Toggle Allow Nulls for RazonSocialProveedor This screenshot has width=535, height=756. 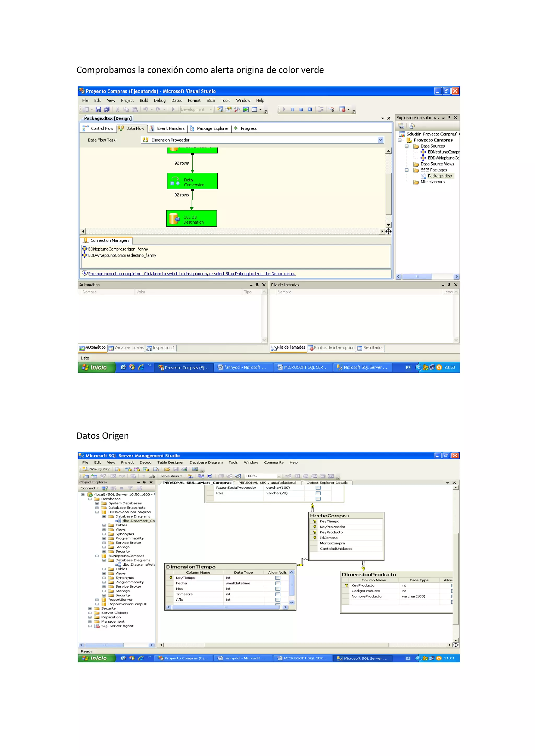coord(318,488)
